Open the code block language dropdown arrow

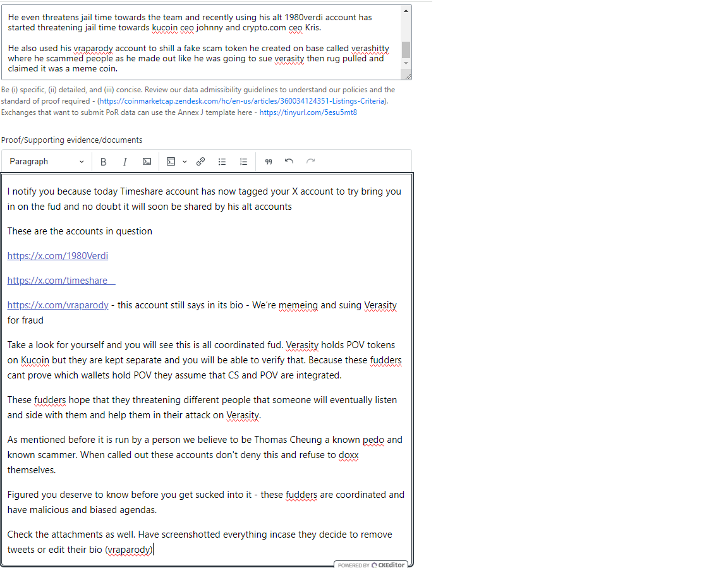coord(185,162)
